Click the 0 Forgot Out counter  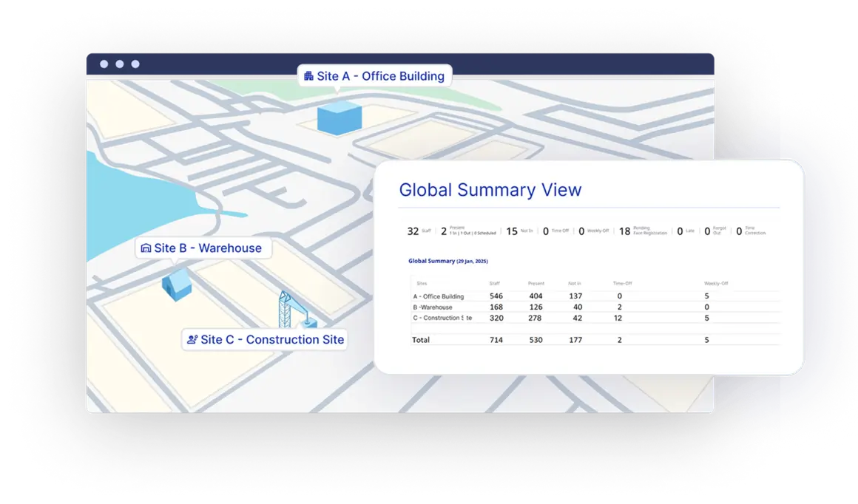(715, 231)
